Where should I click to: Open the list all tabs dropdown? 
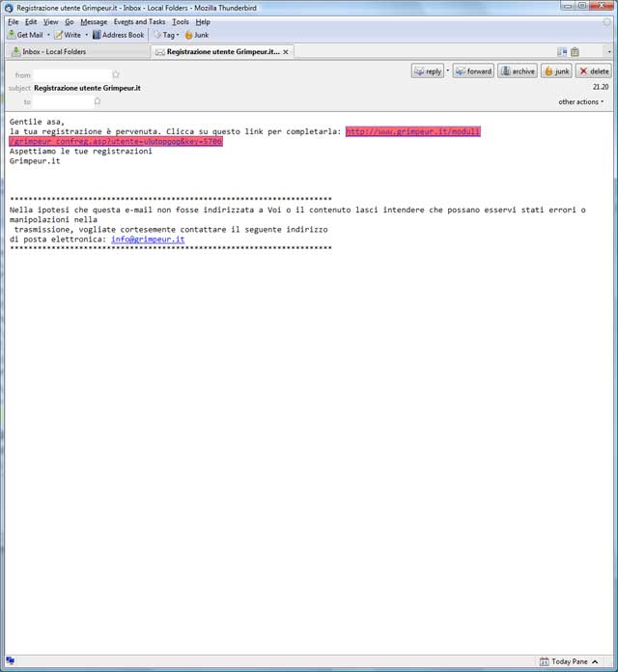pos(609,52)
